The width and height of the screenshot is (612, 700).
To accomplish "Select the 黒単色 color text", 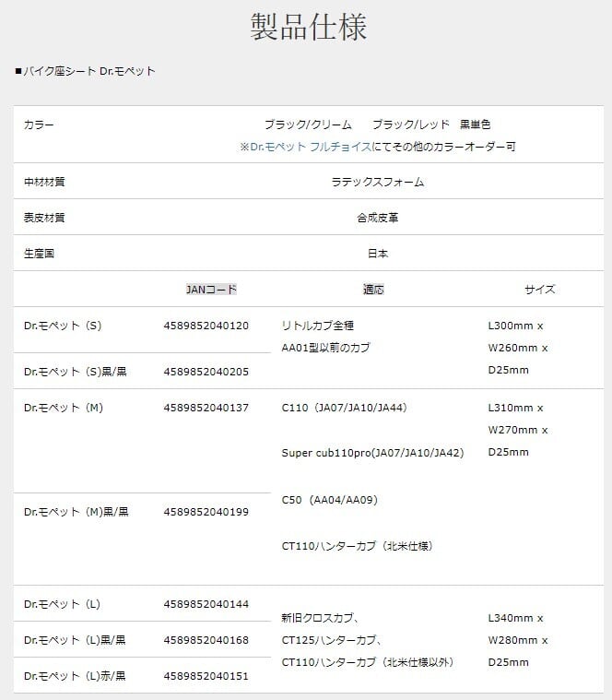I will pyautogui.click(x=475, y=125).
